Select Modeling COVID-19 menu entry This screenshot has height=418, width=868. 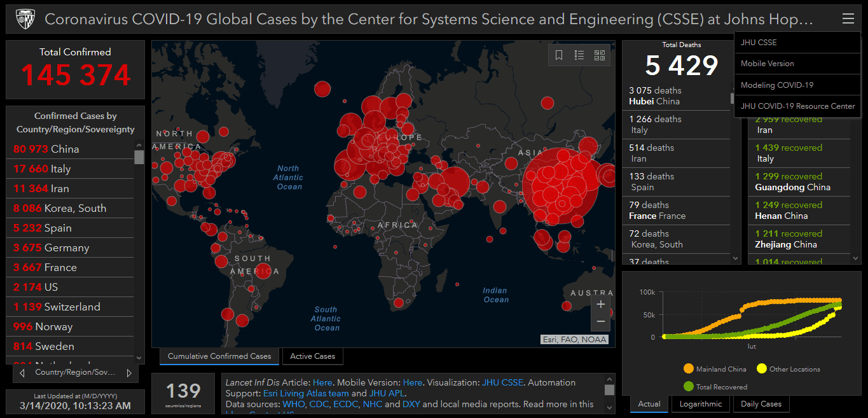click(x=797, y=85)
